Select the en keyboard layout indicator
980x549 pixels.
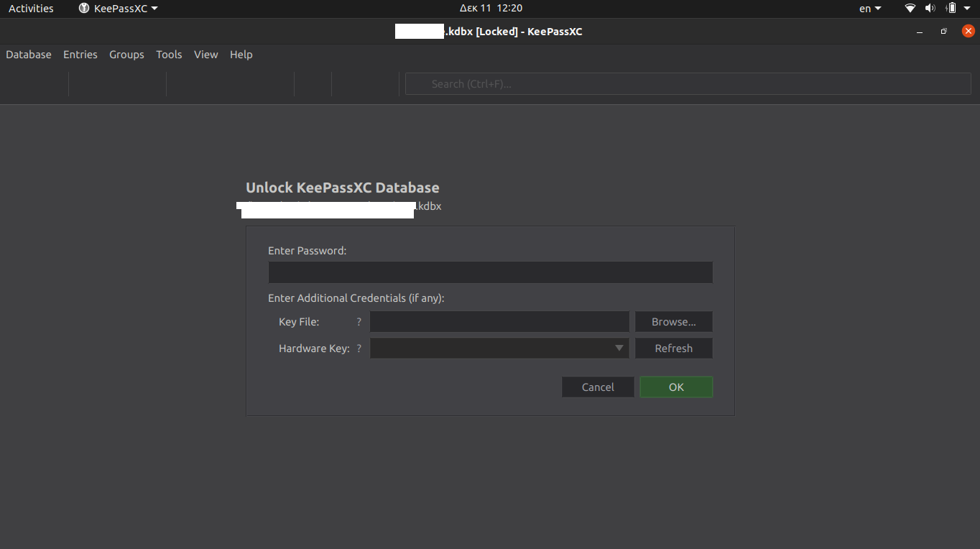[864, 8]
